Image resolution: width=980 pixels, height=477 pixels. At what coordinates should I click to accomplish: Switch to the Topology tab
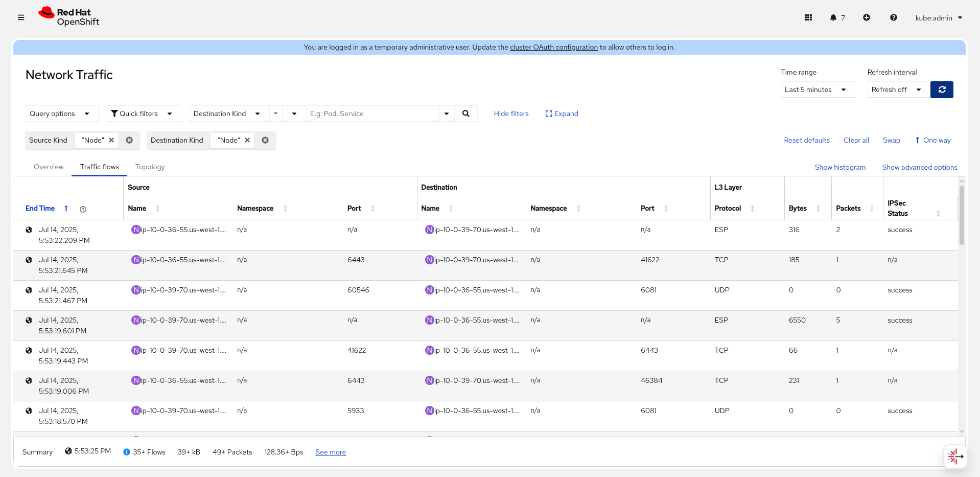click(150, 167)
